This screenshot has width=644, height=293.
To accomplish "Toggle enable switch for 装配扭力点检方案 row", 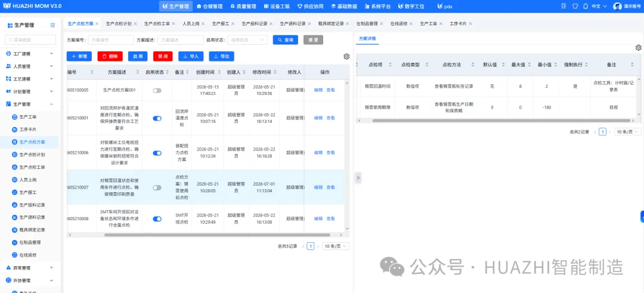I will (157, 153).
